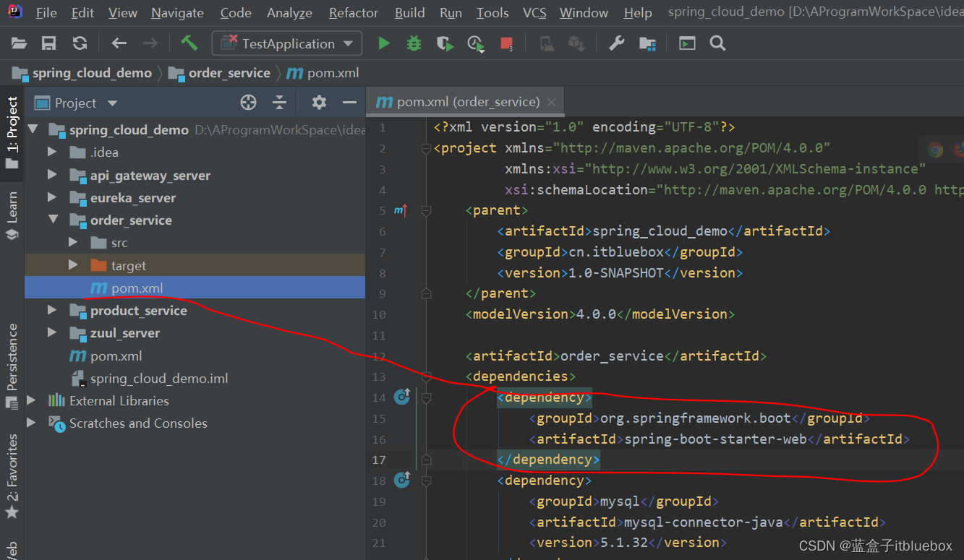Open the File menu
Screen dimensions: 964x560
point(46,13)
